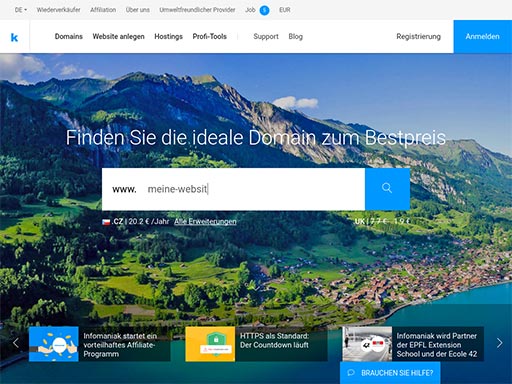Click the chat bubble help icon

pos(351,373)
